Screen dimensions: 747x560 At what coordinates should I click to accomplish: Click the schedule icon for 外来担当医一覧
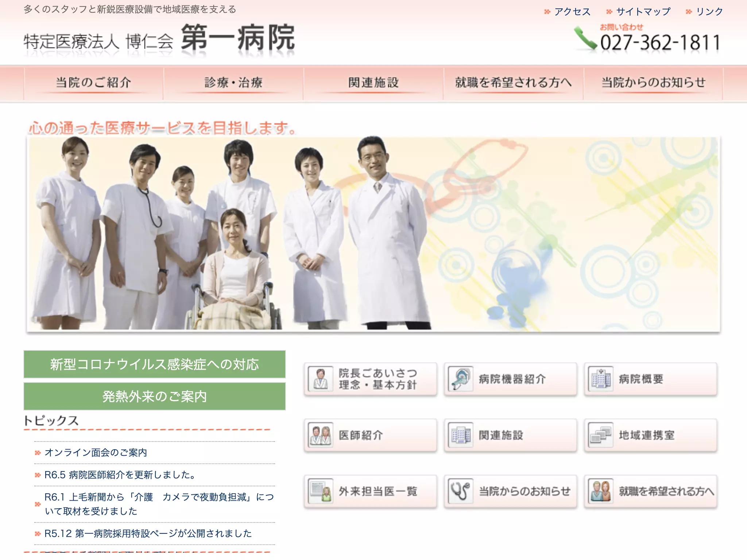320,491
